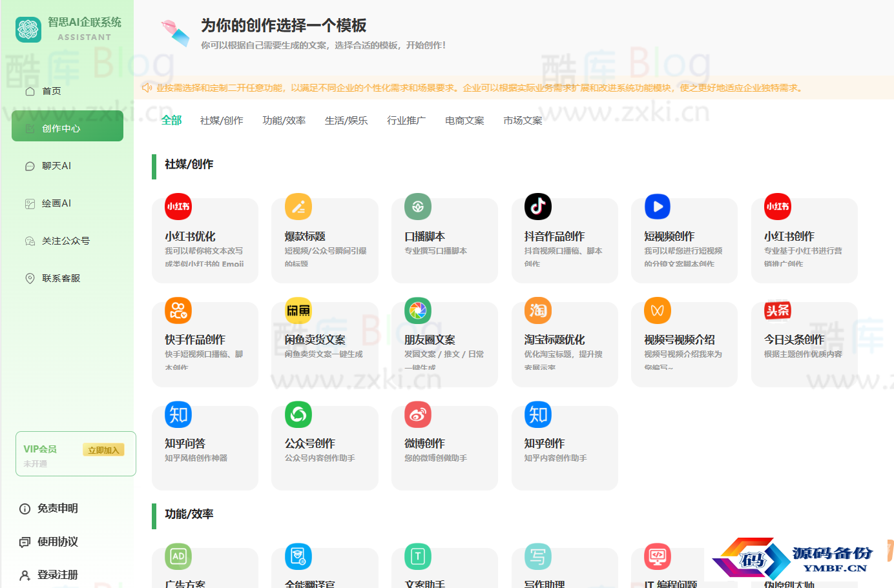
Task: Click the 小红书优化 card title
Action: pyautogui.click(x=190, y=236)
